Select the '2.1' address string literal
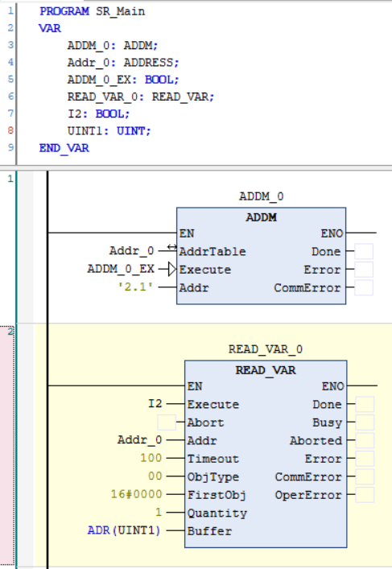Viewport: 392px width, 569px height. click(135, 287)
